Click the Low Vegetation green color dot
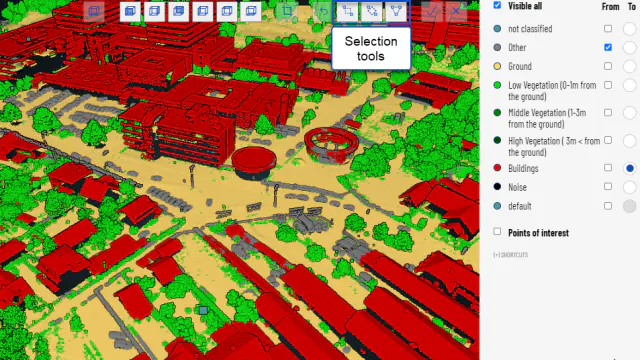The height and width of the screenshot is (360, 640). (497, 85)
